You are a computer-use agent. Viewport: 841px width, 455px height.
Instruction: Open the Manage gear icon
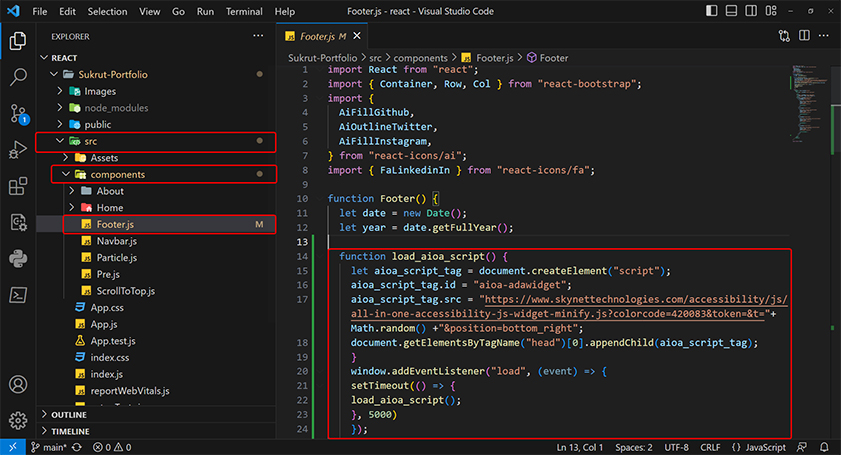[x=18, y=420]
